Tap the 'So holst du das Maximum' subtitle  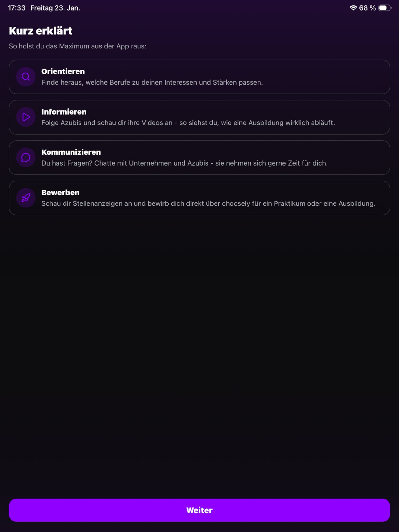[78, 46]
